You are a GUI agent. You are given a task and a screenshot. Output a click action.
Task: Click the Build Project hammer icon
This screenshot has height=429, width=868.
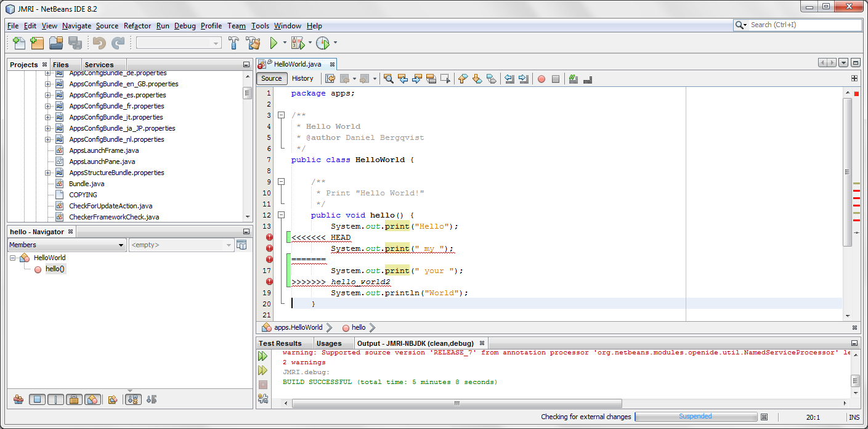click(234, 43)
